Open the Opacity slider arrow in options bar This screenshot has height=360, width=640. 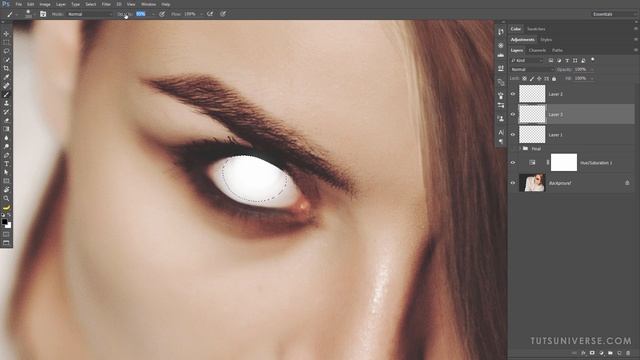(x=153, y=14)
